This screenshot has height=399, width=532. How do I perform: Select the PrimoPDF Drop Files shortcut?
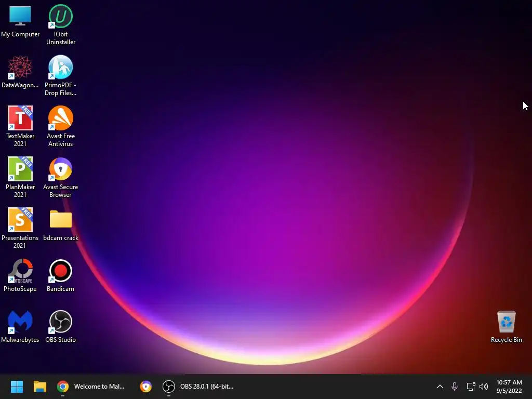[61, 76]
